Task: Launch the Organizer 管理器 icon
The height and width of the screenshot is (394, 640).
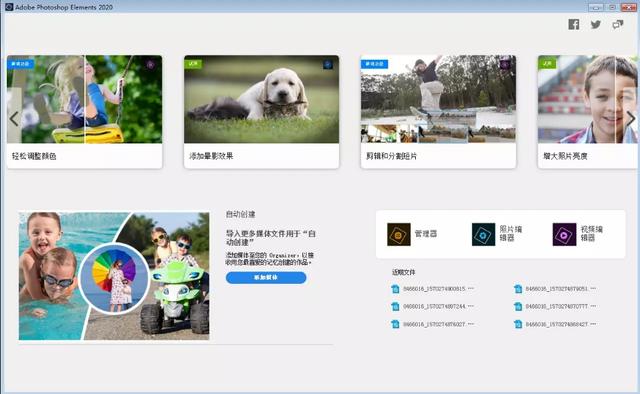Action: pyautogui.click(x=399, y=234)
